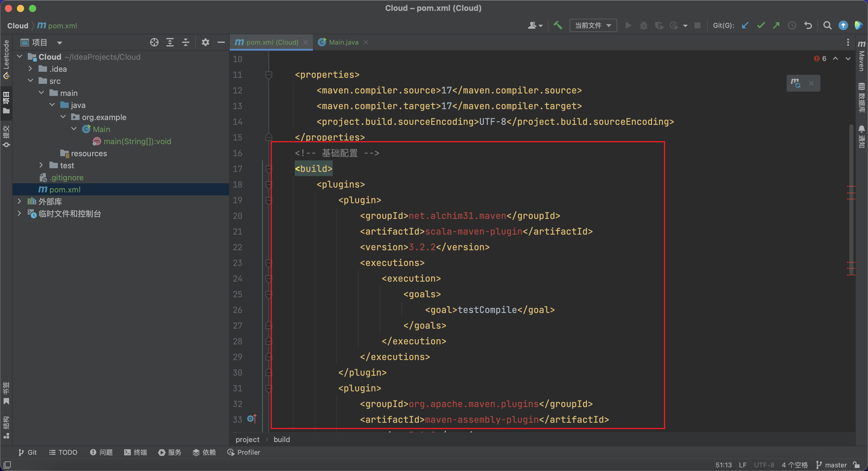Viewport: 868px width, 471px height.
Task: Toggle tool window bars at bottom-left corner
Action: pos(7,465)
